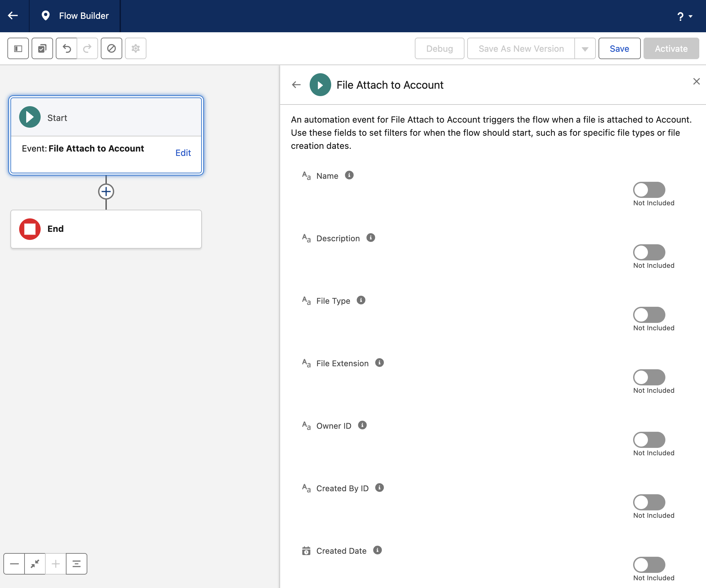This screenshot has width=706, height=588.
Task: Click info icon next to Created Date
Action: click(378, 551)
